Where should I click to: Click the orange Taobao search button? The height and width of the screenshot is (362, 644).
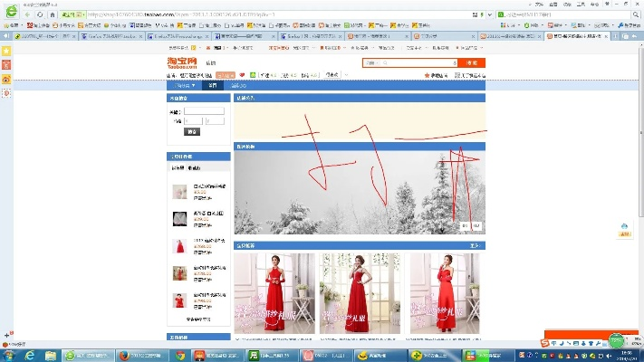click(x=471, y=62)
